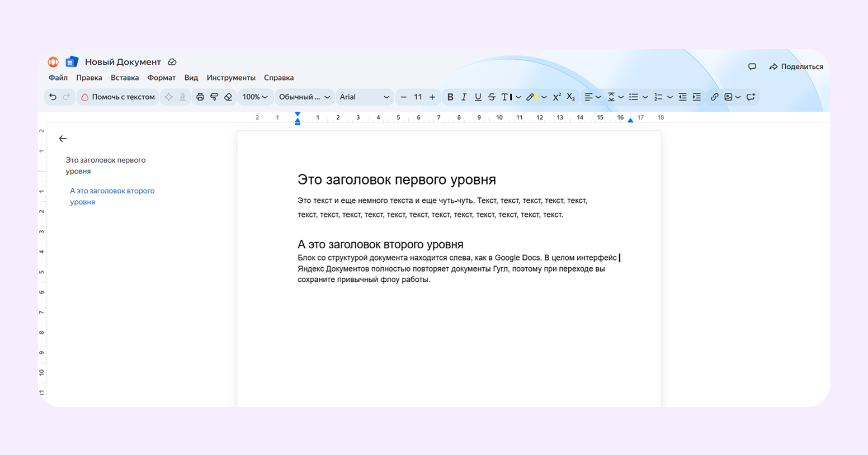Open the print dialog
Image resolution: width=868 pixels, height=455 pixels.
[200, 97]
